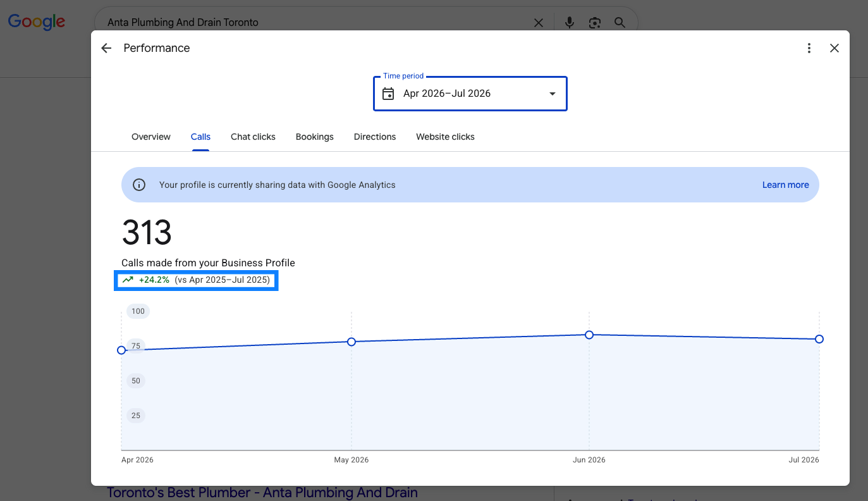Close the Performance dialog
This screenshot has width=868, height=501.
(x=834, y=48)
